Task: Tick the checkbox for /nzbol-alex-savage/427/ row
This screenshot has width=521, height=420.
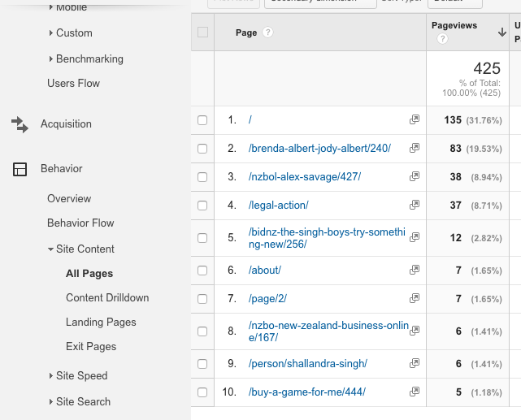Action: 202,176
